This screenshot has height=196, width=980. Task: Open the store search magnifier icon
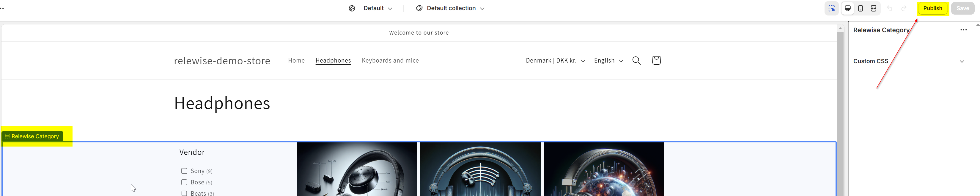(636, 61)
